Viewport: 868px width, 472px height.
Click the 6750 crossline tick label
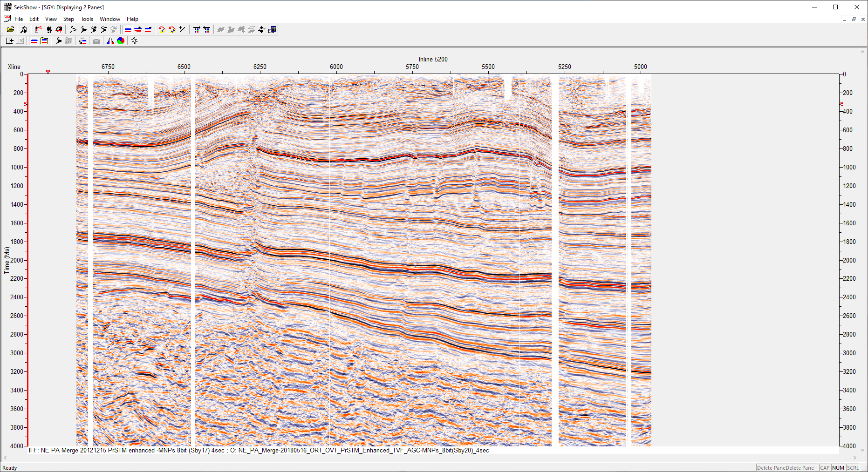pos(108,67)
